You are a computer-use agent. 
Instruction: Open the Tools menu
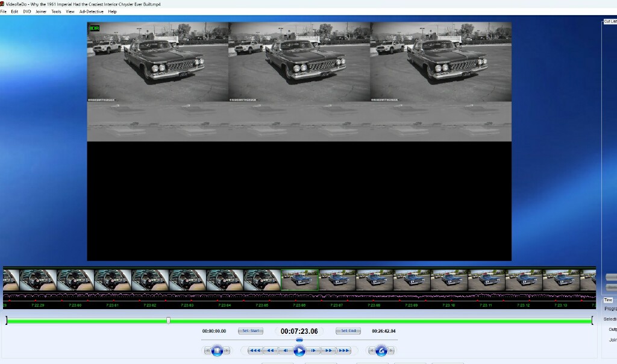tap(56, 11)
